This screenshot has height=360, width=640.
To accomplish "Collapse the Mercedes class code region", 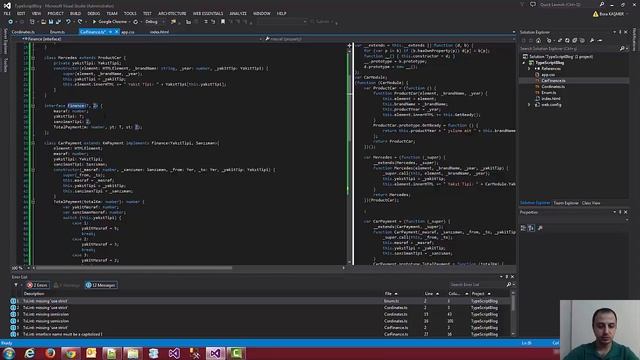I will (x=33, y=58).
